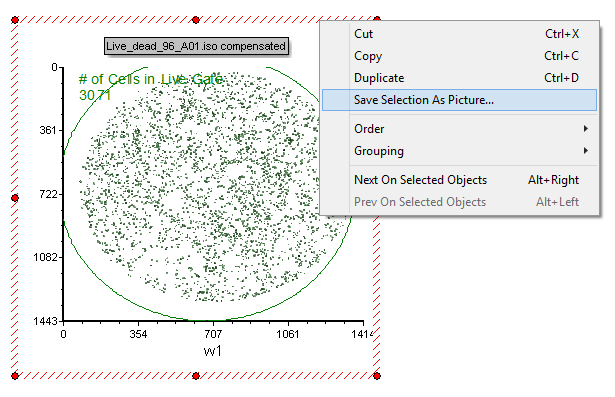Screen dimensions: 615x397
Task: Click the bottom-left selection handle
Action: click(x=15, y=376)
